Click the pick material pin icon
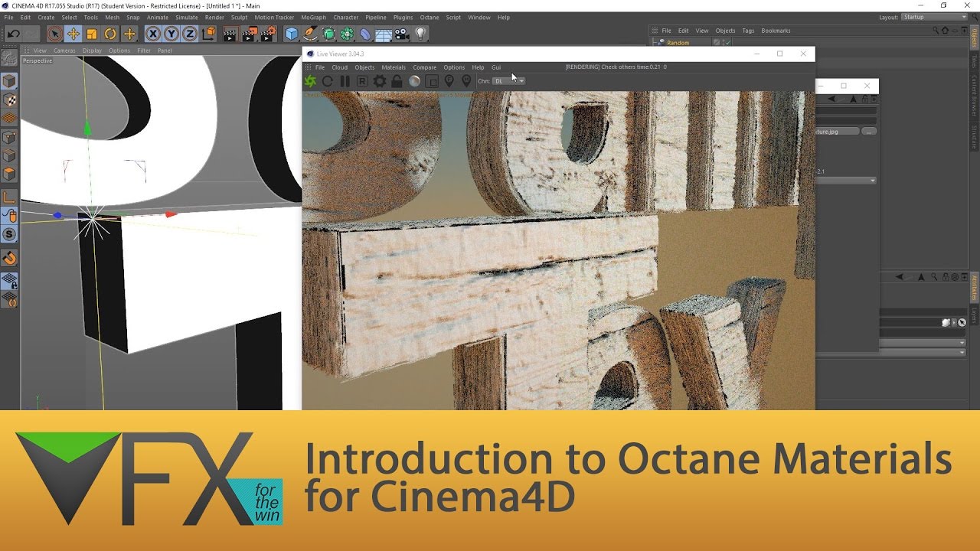 tap(466, 81)
